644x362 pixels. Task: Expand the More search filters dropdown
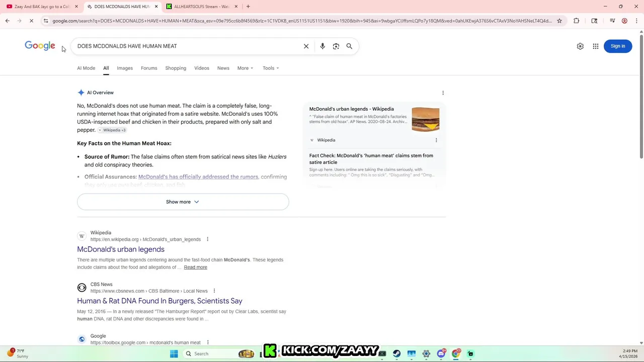click(245, 68)
